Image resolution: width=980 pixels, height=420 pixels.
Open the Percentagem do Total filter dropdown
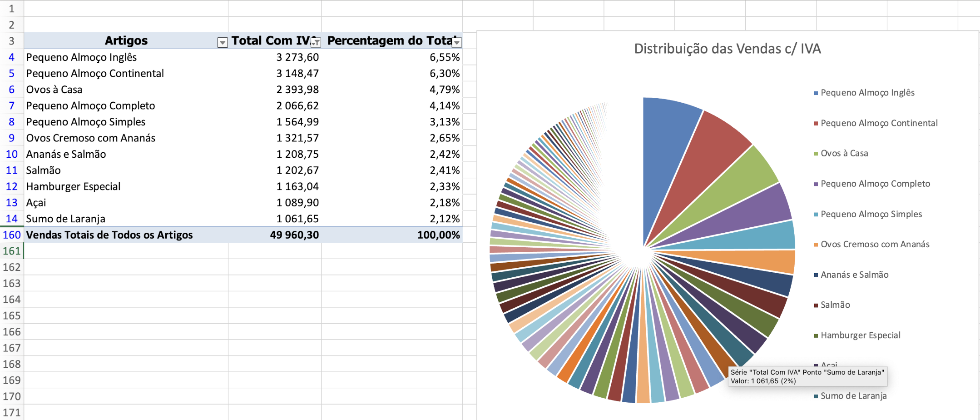[457, 43]
